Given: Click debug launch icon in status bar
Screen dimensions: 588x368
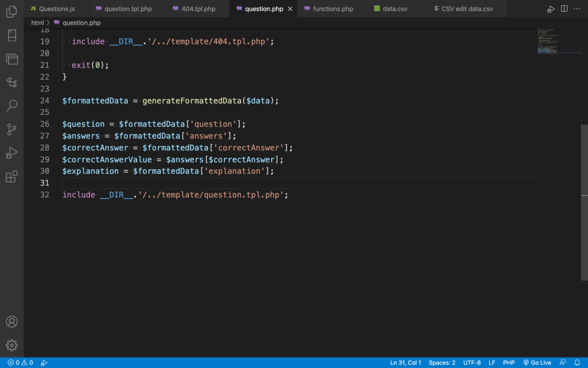Looking at the screenshot, I should tap(44, 363).
